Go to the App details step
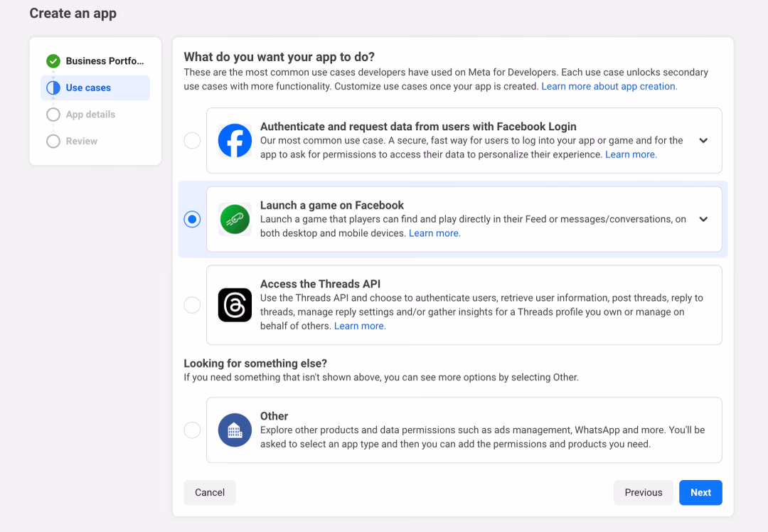Screen dimensions: 768x532 coord(95,115)
